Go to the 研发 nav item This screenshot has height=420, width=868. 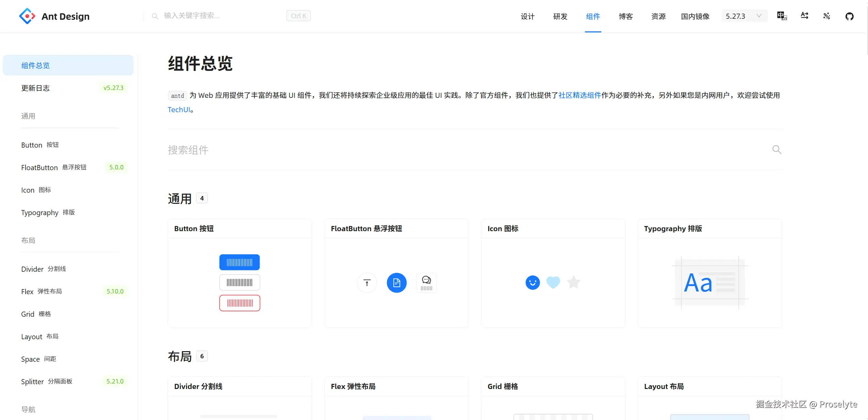tap(560, 16)
